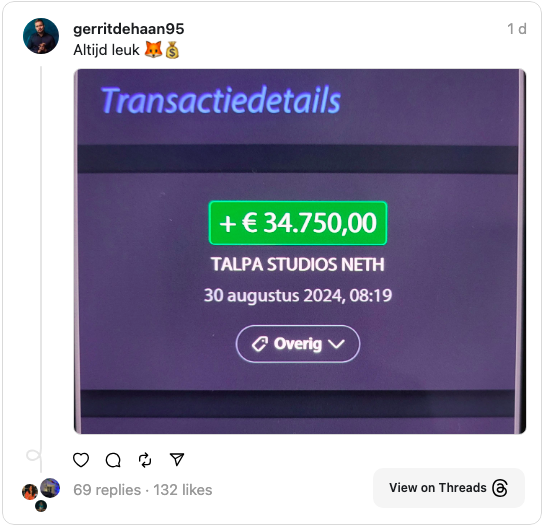The height and width of the screenshot is (527, 544).
Task: Open gerritdehaan95 username link
Action: click(x=129, y=29)
